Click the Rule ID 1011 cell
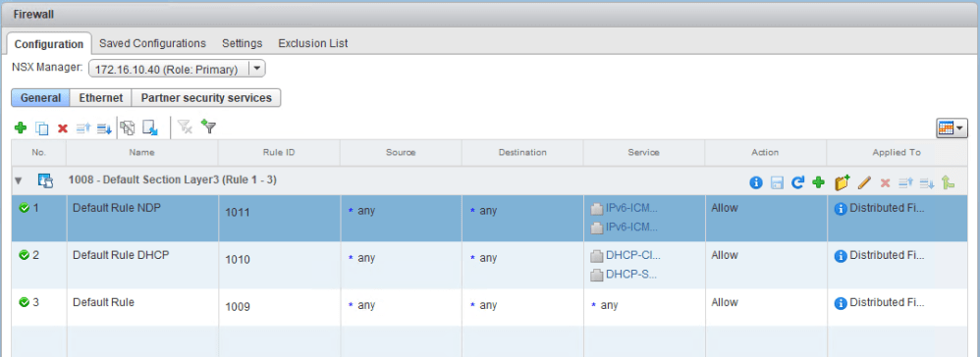 click(280, 219)
